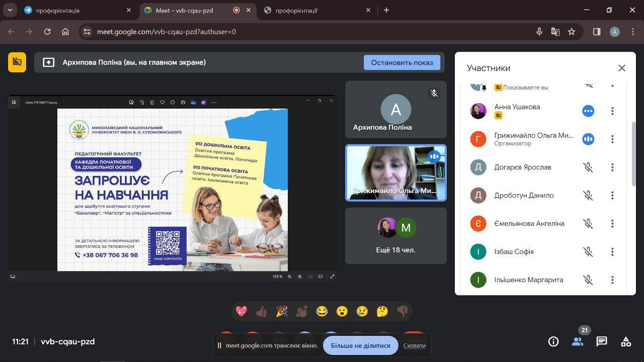Switch to first профорієнтація Telegram tab

(75, 10)
